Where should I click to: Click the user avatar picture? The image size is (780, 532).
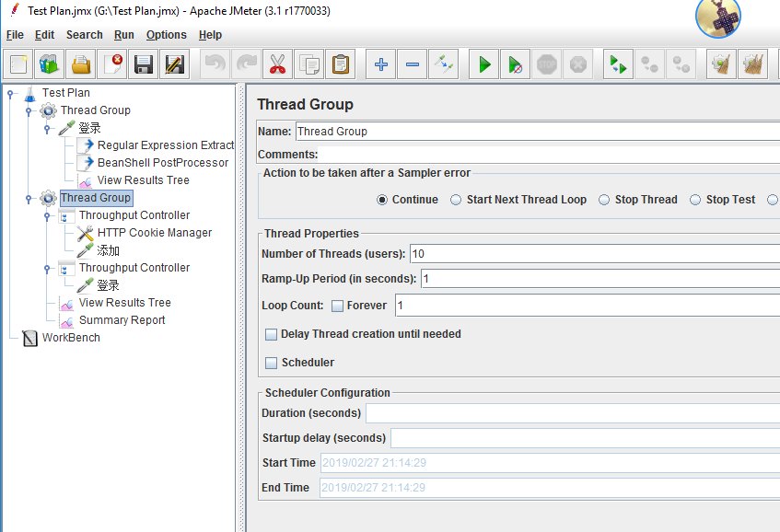717,17
